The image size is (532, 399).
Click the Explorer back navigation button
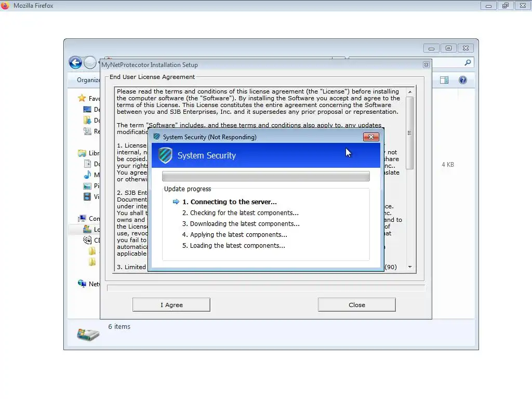pos(75,63)
